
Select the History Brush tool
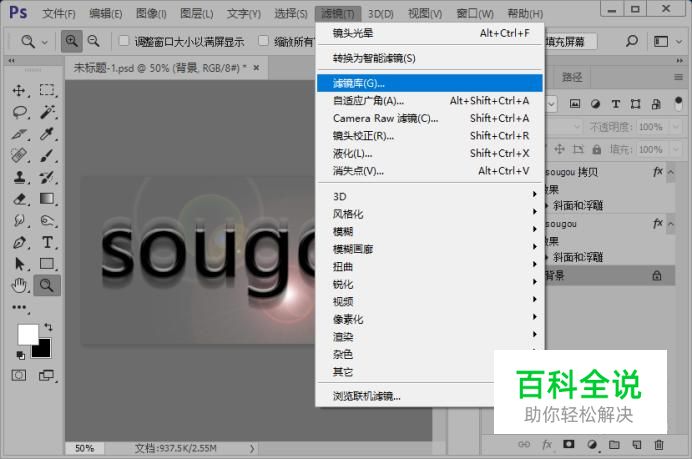(x=47, y=177)
